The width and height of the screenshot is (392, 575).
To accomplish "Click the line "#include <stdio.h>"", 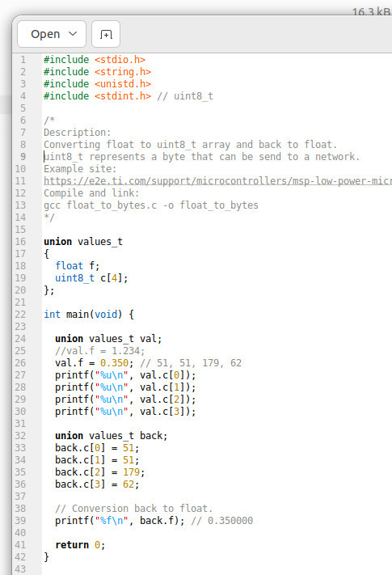I will coord(95,59).
